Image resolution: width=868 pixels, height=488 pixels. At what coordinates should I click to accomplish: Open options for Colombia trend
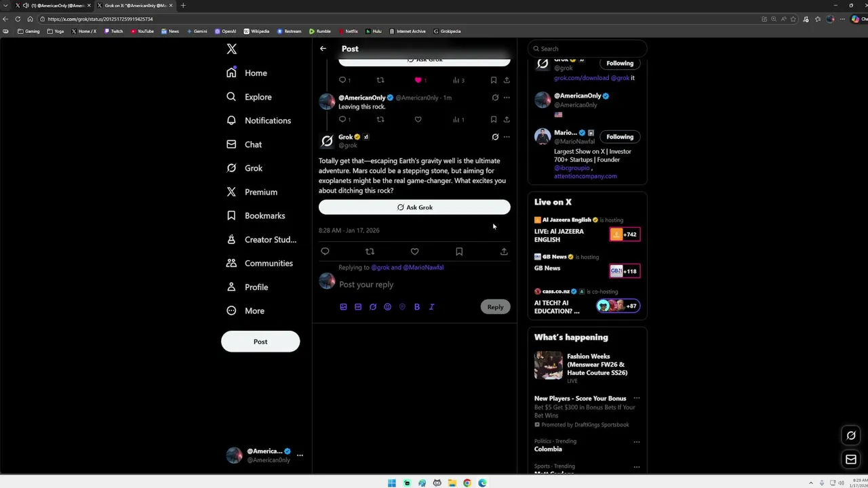(637, 442)
